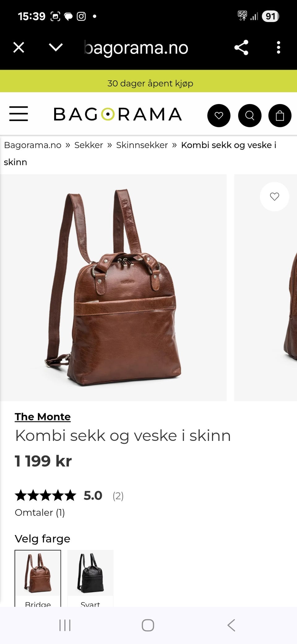Tap the Android back navigation button
The height and width of the screenshot is (644, 297).
(x=231, y=625)
